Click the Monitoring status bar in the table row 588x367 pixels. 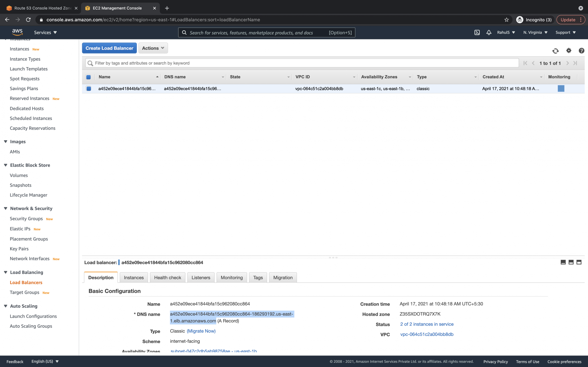[561, 89]
